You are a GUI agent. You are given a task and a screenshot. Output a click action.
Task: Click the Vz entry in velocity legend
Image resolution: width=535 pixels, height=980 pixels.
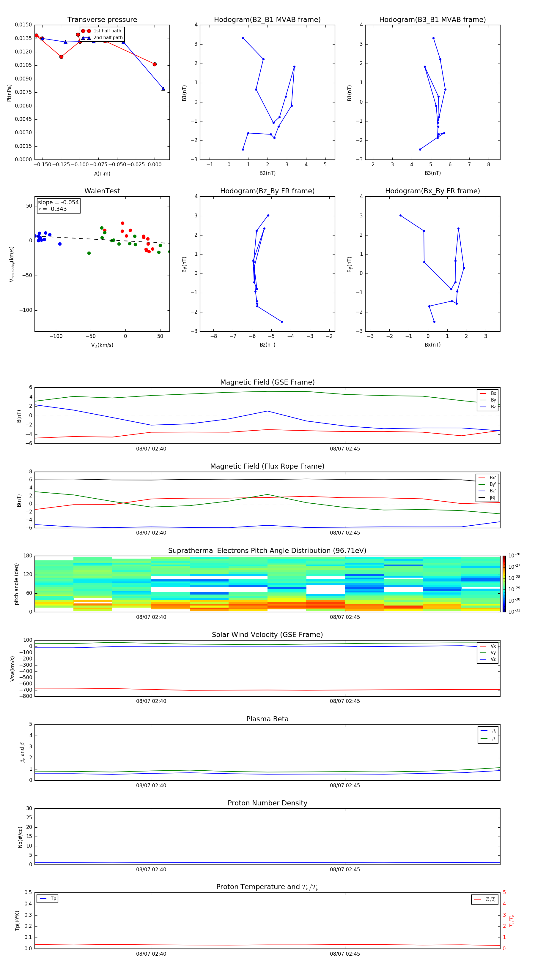[488, 659]
